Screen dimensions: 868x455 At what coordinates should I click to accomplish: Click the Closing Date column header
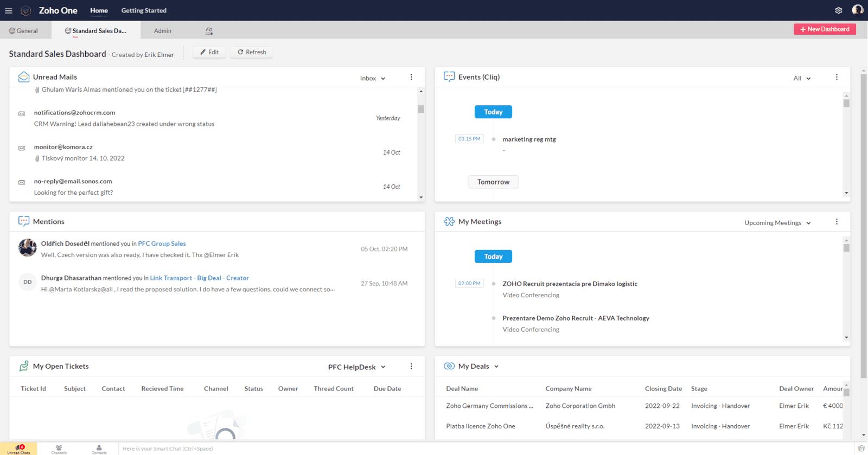663,389
